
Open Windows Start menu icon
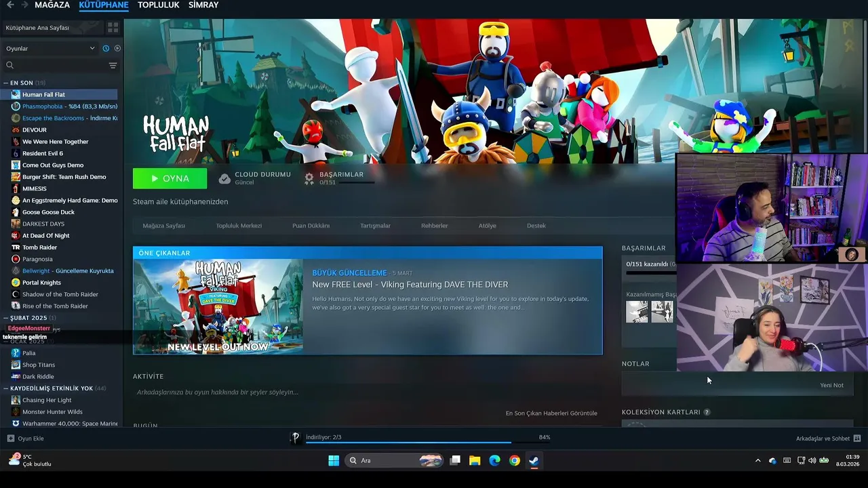tap(334, 461)
